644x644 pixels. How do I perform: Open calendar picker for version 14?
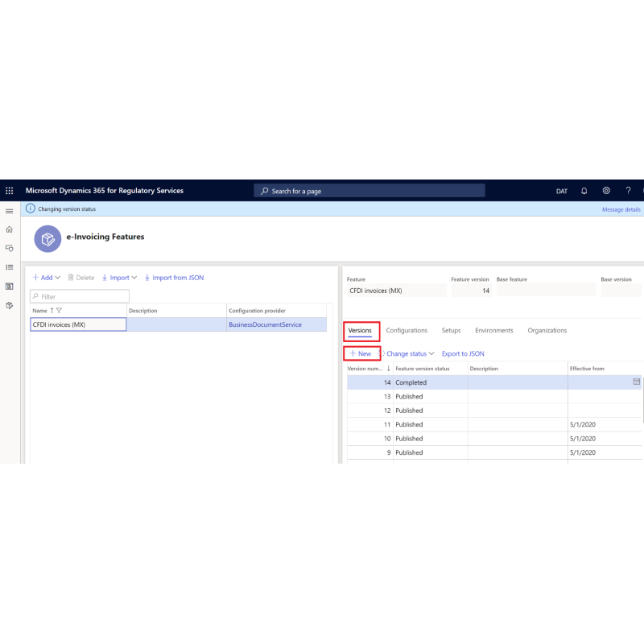(x=636, y=382)
